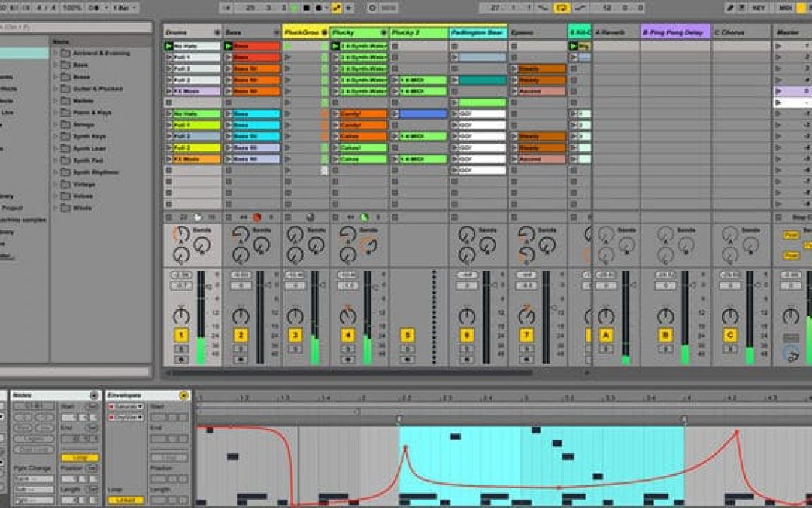
Task: Click the session view horizontal scrollbar
Action: (352, 373)
